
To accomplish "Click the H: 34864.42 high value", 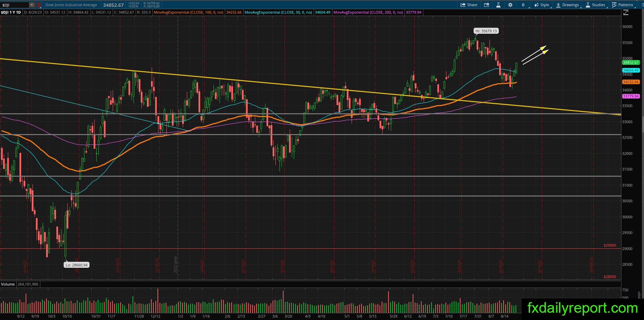I will pos(78,12).
